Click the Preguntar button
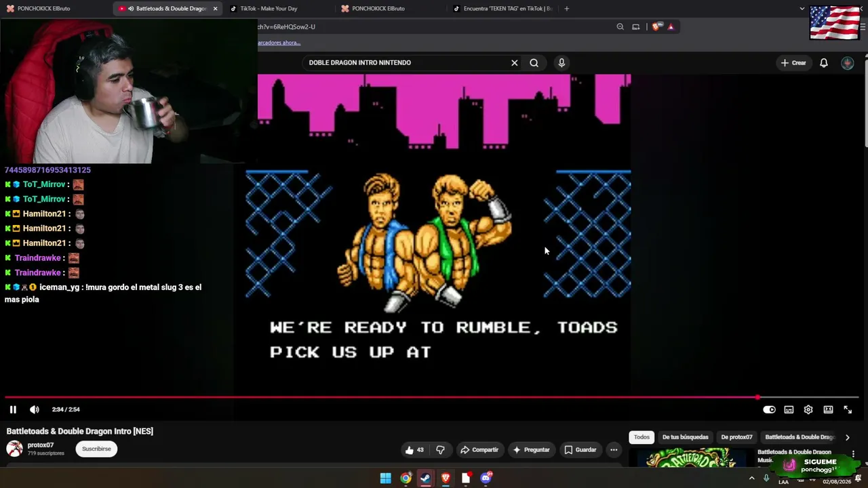 click(x=531, y=449)
